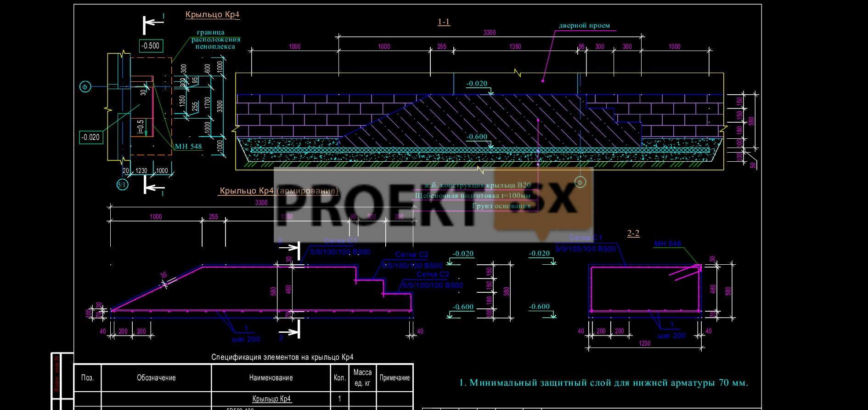Click the 'Спецификация элементов на крыльцо Кр4' table title
868x410 pixels.
(x=282, y=357)
